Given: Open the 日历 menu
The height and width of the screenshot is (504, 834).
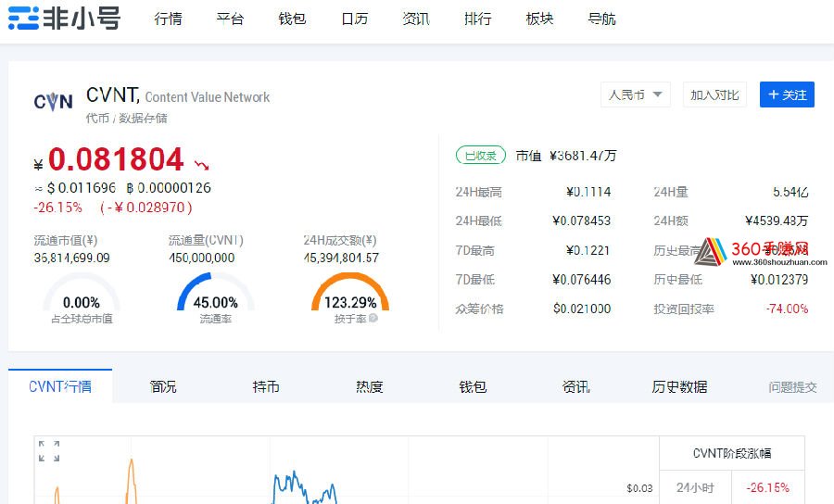Looking at the screenshot, I should 354,19.
